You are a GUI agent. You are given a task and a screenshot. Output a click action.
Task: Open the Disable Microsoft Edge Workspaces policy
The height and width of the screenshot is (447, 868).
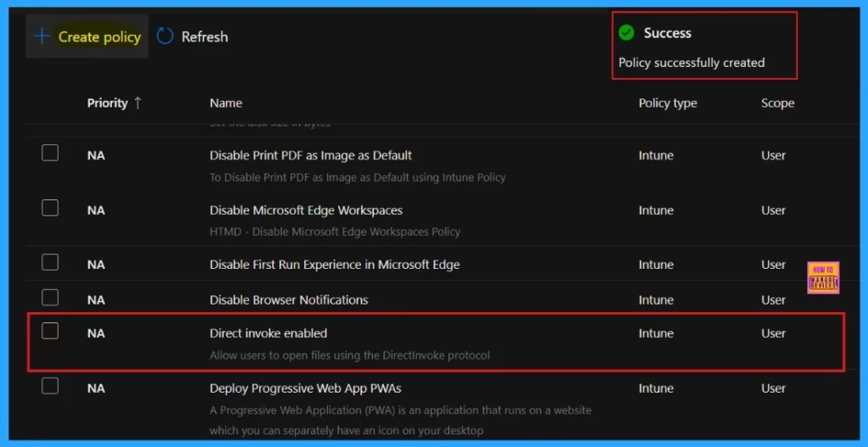tap(306, 210)
